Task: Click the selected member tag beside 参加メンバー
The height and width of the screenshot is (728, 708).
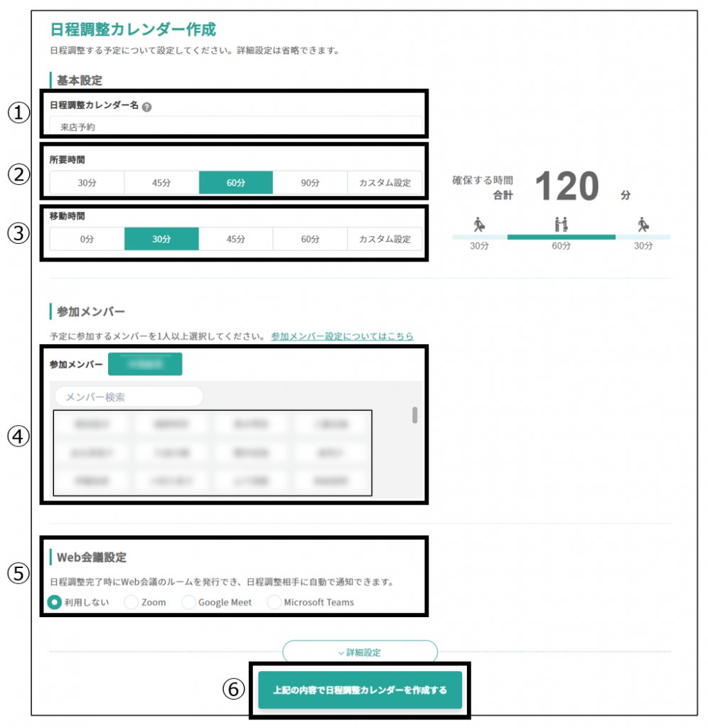Action: (x=145, y=364)
